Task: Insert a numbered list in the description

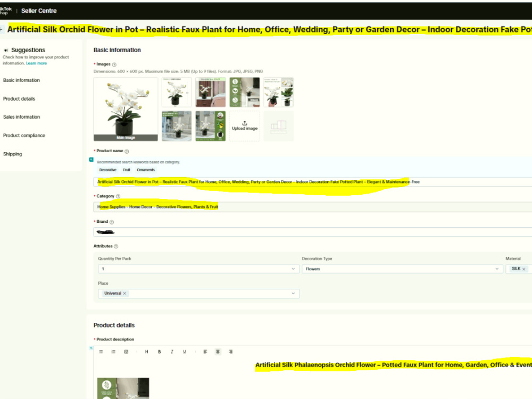Action: pyautogui.click(x=113, y=352)
